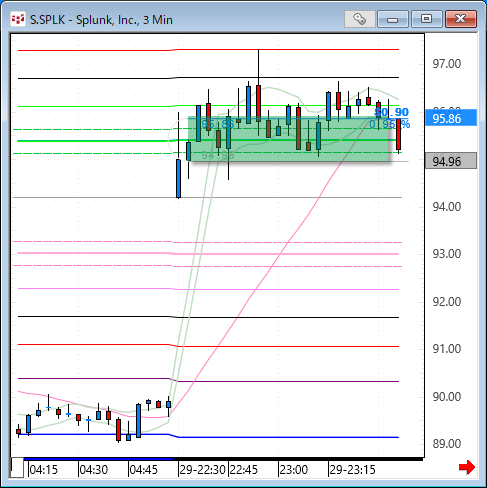This screenshot has height=488, width=487.
Task: Click the small white box left of 04:15
Action: (x=17, y=468)
